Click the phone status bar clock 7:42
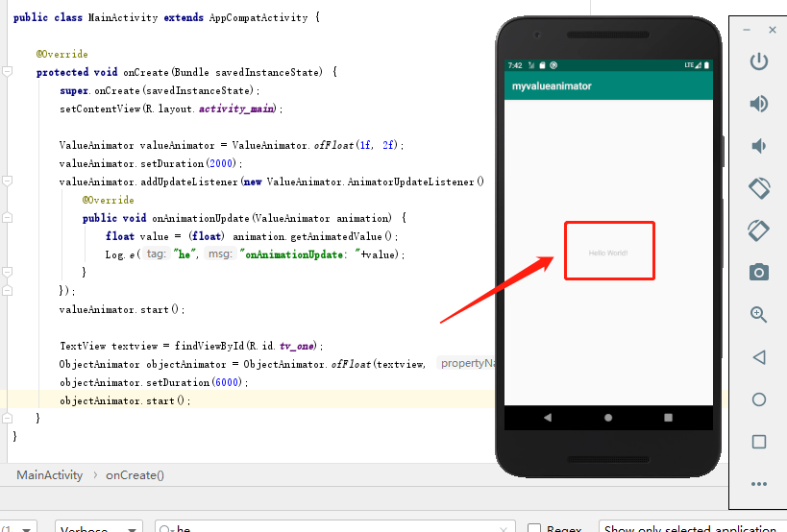The width and height of the screenshot is (787, 532). click(x=515, y=65)
